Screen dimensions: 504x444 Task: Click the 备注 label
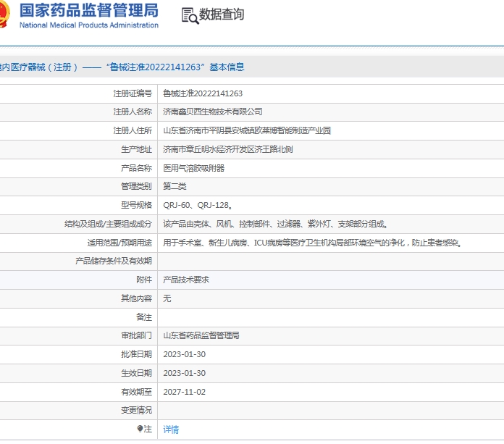pyautogui.click(x=144, y=317)
